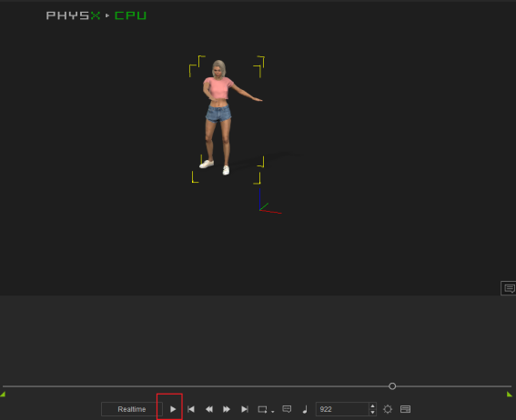Increase frame number with up stepper
This screenshot has width=516, height=420.
372,406
